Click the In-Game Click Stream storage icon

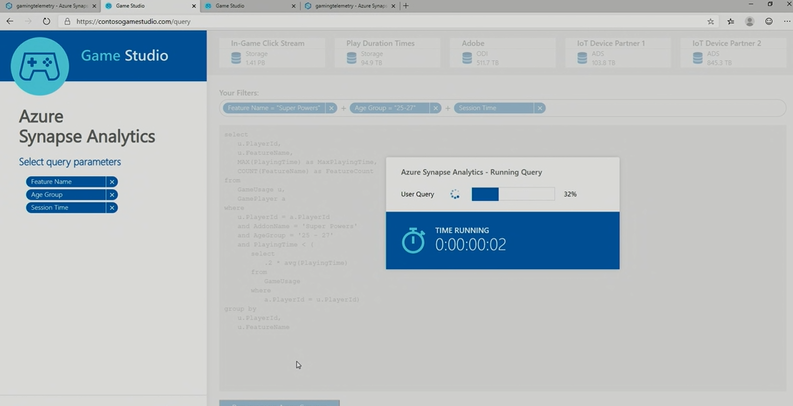coord(235,58)
